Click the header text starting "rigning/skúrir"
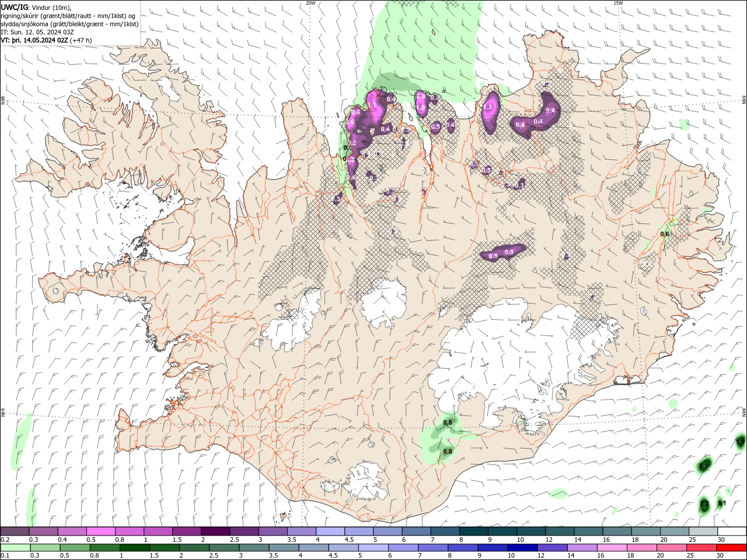Screen dimensions: 747x560 pyautogui.click(x=68, y=16)
